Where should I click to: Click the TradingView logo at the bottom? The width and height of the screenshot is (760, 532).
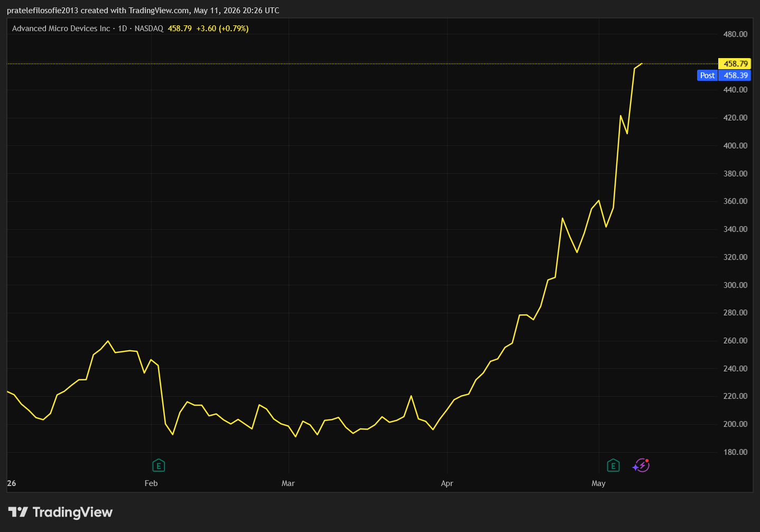(60, 512)
